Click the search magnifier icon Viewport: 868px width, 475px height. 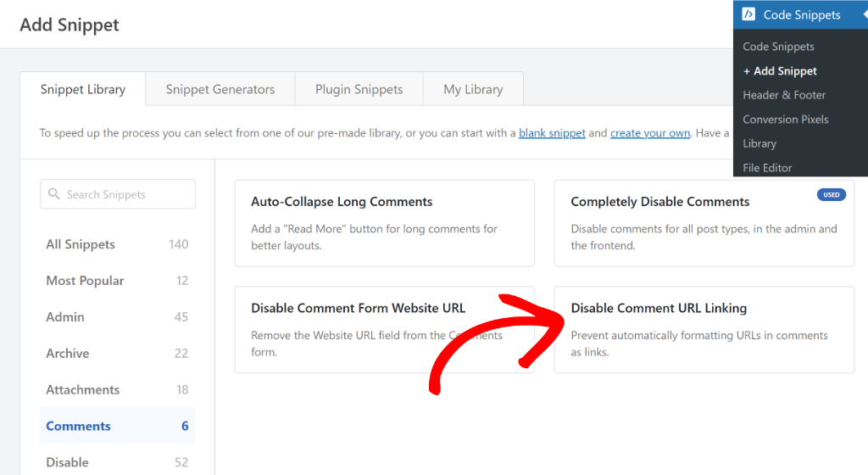[x=53, y=193]
